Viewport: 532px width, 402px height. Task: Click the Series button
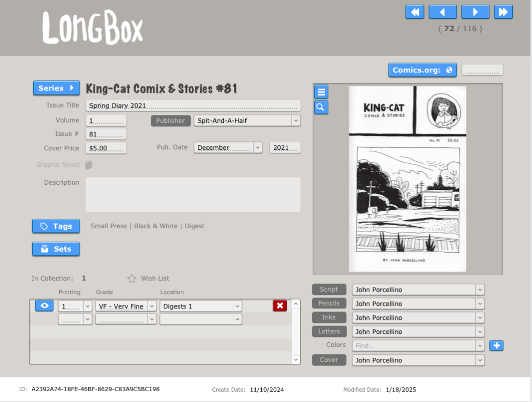[56, 88]
